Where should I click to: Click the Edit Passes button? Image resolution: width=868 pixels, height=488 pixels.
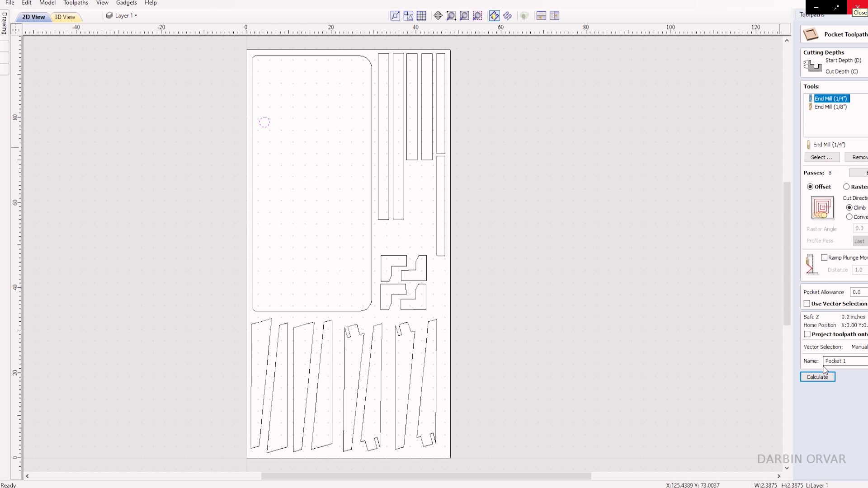click(x=859, y=173)
